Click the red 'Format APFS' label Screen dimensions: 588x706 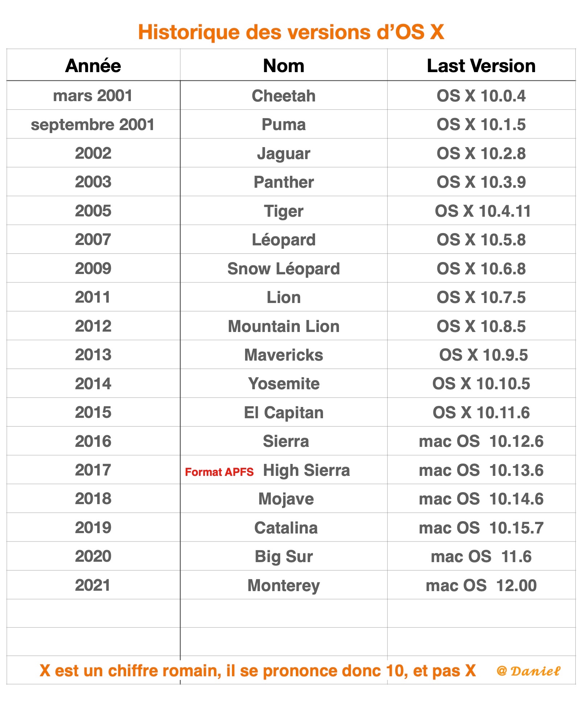coord(219,472)
